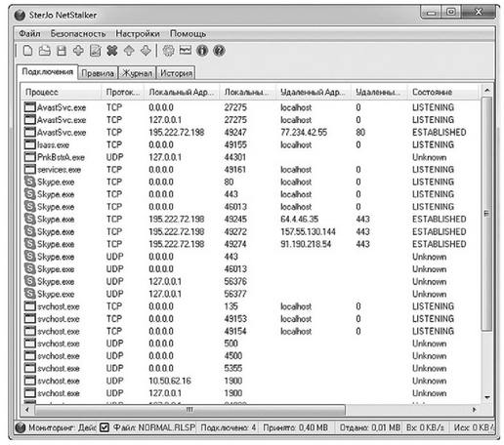504x445 pixels.
Task: Click local port 44301 cell
Action: [235, 157]
